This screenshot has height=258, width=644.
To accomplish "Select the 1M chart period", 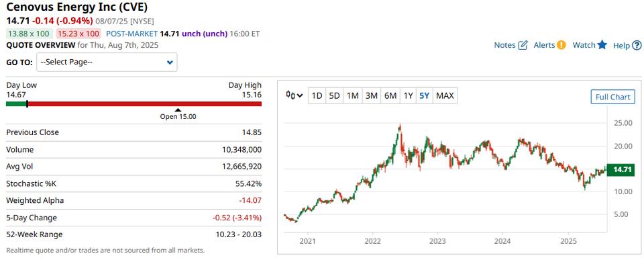I will tap(352, 96).
